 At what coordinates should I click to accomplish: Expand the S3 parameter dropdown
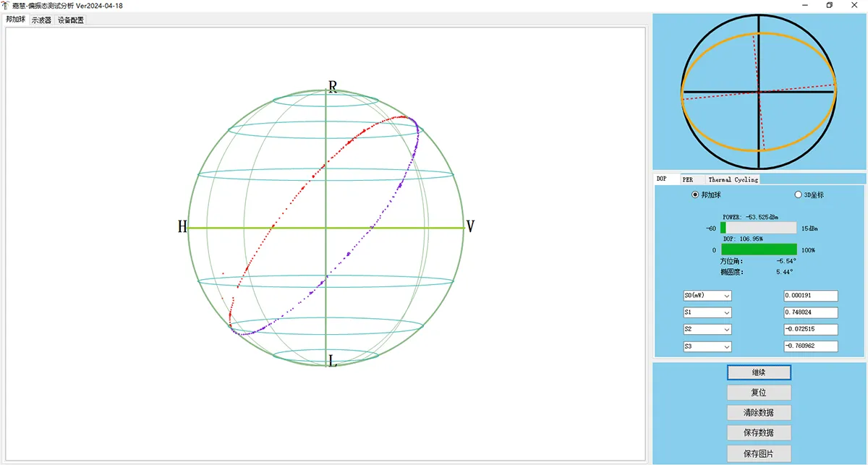[x=707, y=347]
